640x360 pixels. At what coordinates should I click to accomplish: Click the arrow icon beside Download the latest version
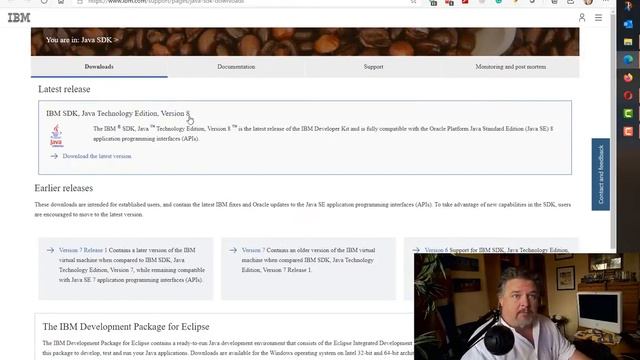click(x=54, y=156)
